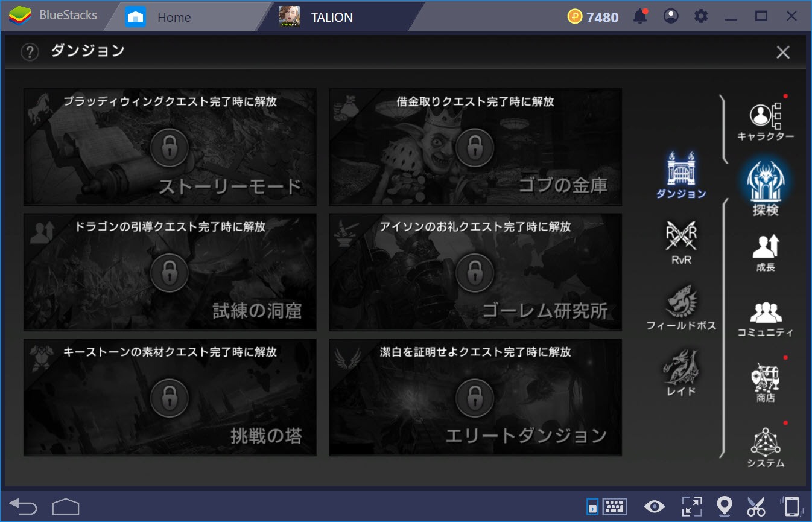Viewport: 812px width, 522px height.
Task: Select the locked ゴーレム研究所 dungeon card
Action: 475,272
